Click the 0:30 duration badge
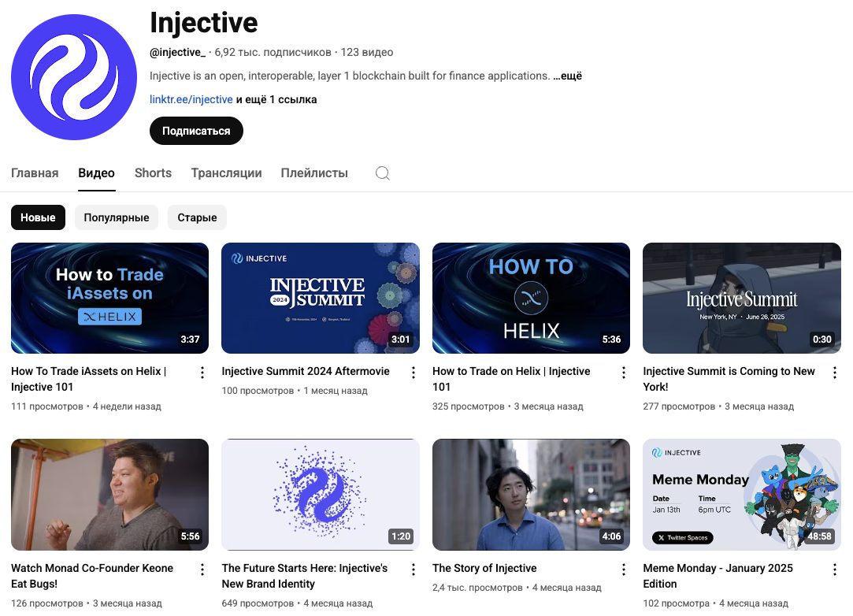The height and width of the screenshot is (616, 853). pyautogui.click(x=822, y=339)
